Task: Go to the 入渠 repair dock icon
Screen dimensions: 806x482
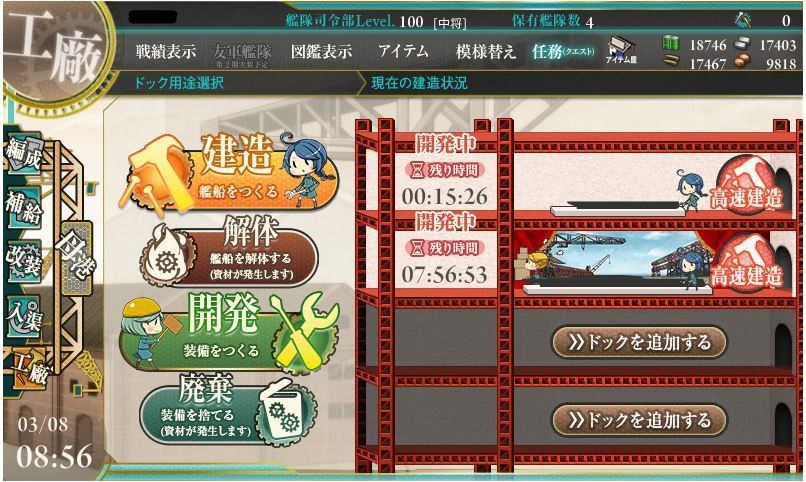Action: (x=24, y=314)
